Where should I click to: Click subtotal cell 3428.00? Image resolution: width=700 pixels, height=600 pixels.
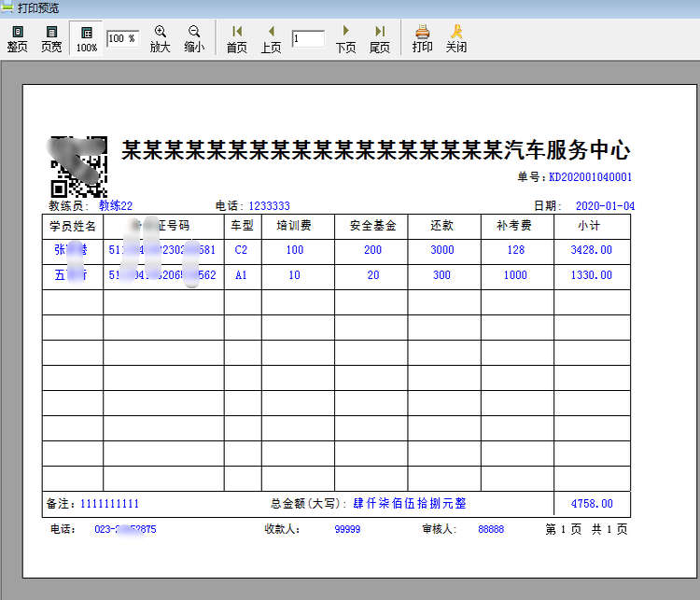(x=592, y=250)
